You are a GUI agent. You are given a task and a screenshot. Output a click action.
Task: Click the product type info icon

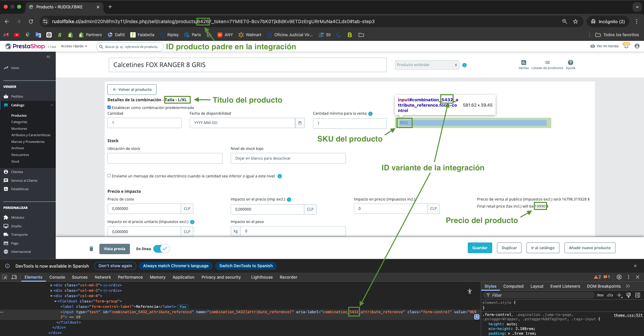tap(464, 65)
